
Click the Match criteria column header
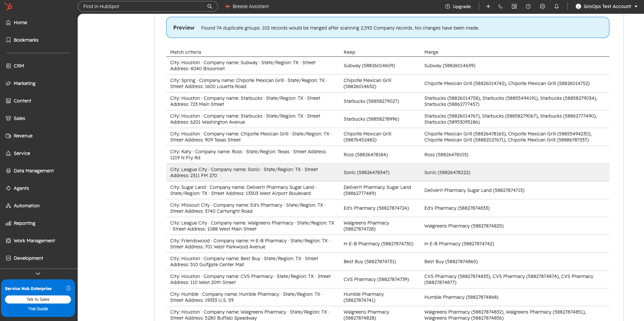(186, 52)
